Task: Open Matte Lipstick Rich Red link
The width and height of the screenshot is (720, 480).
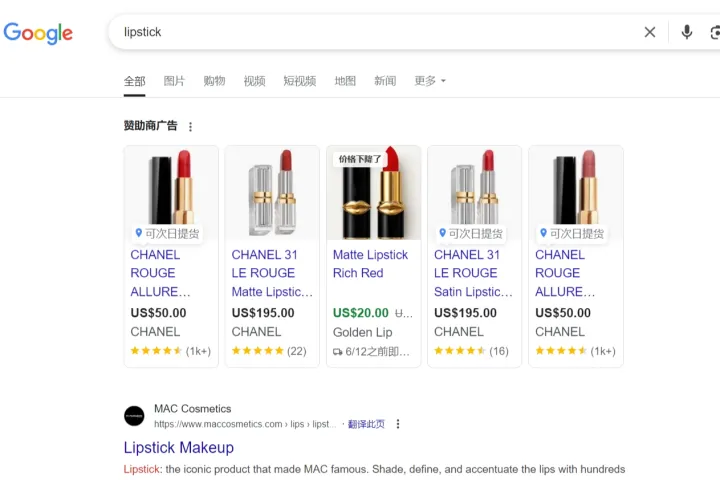Action: [x=370, y=264]
